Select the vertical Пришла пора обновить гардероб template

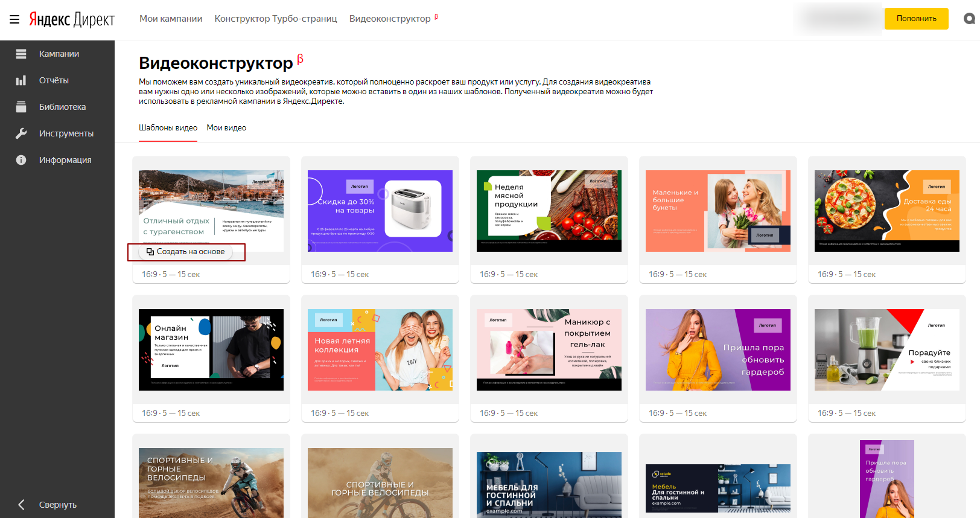pyautogui.click(x=887, y=479)
